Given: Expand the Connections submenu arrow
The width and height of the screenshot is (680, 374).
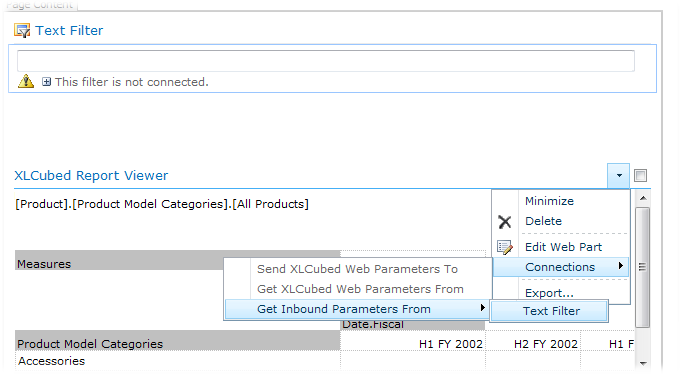Looking at the screenshot, I should pyautogui.click(x=621, y=266).
